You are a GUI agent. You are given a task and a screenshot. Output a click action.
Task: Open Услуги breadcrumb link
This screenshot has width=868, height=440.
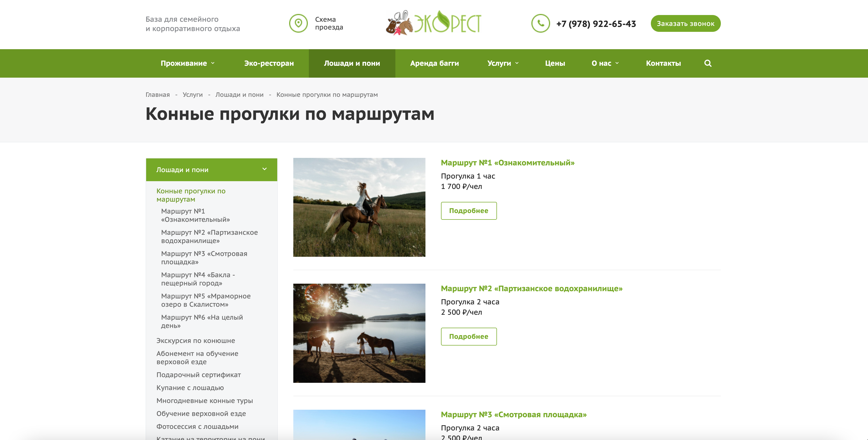[x=193, y=94]
